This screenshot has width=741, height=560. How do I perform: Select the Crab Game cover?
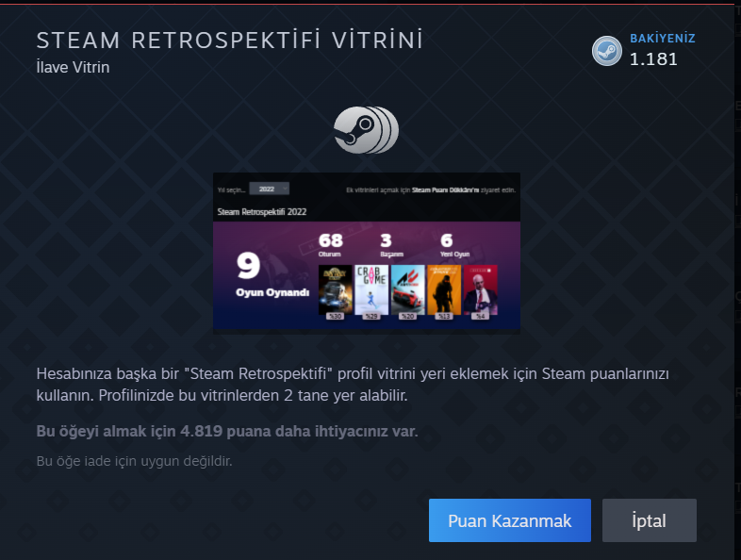tap(371, 289)
